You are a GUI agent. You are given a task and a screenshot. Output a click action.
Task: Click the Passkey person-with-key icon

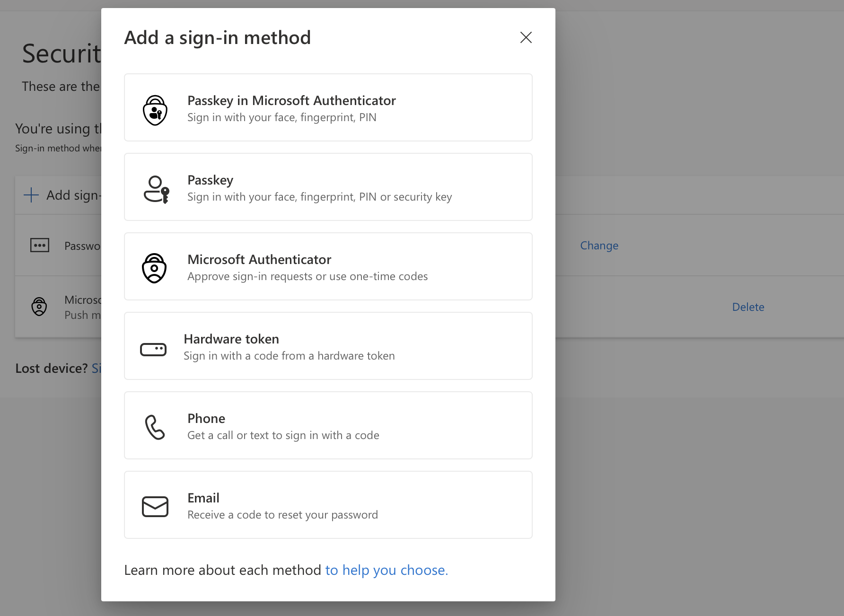[156, 189]
